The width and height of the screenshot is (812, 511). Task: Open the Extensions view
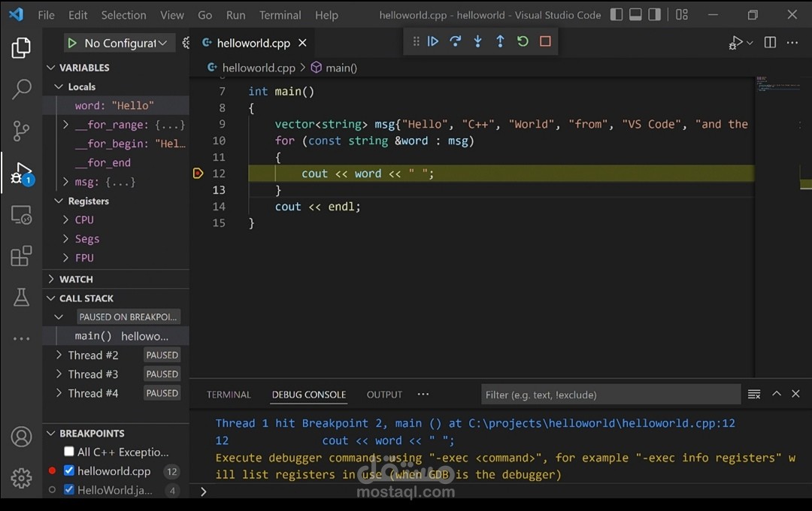21,255
